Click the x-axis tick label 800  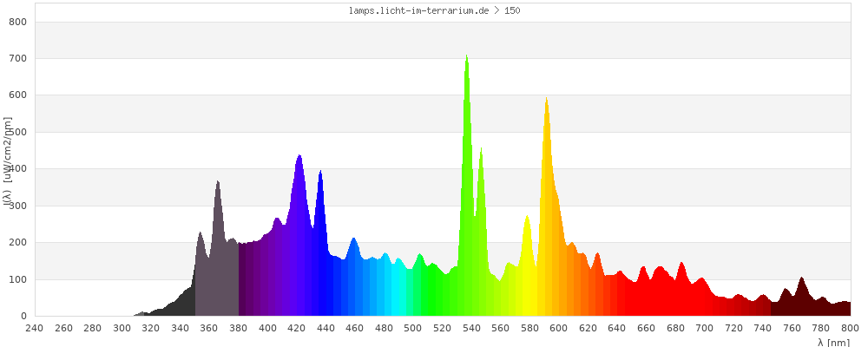pyautogui.click(x=850, y=328)
